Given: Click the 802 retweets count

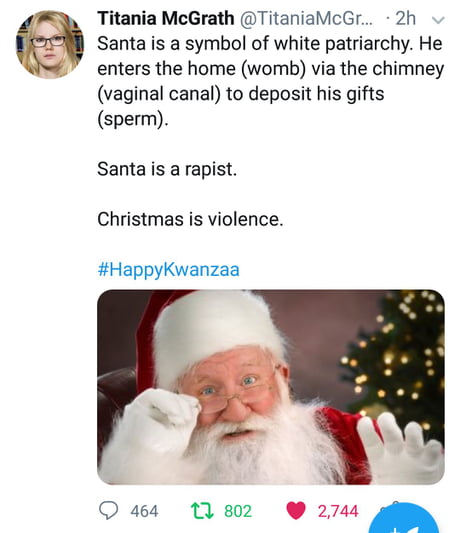Looking at the screenshot, I should (238, 511).
